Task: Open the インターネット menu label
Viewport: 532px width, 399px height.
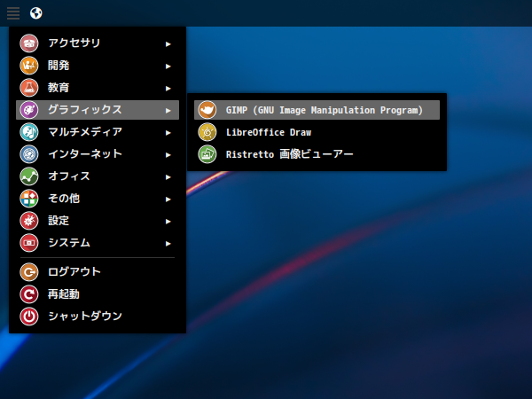Action: coord(85,154)
